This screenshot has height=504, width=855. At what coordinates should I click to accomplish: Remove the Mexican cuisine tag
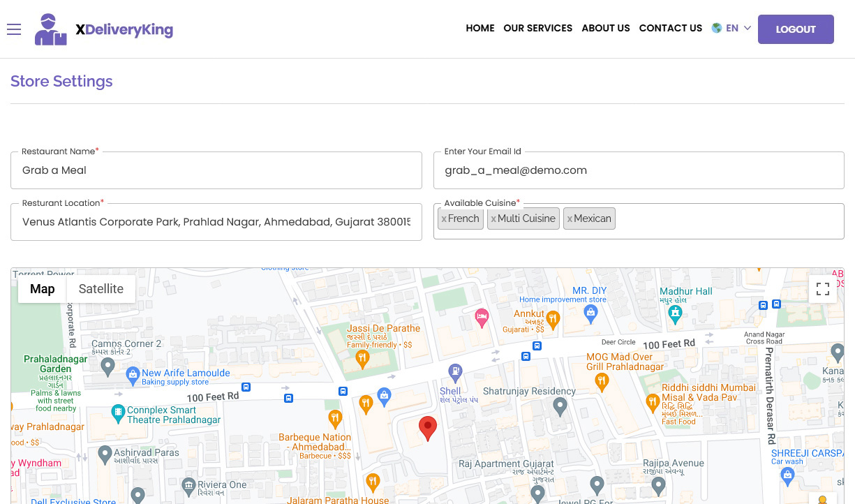pos(570,219)
